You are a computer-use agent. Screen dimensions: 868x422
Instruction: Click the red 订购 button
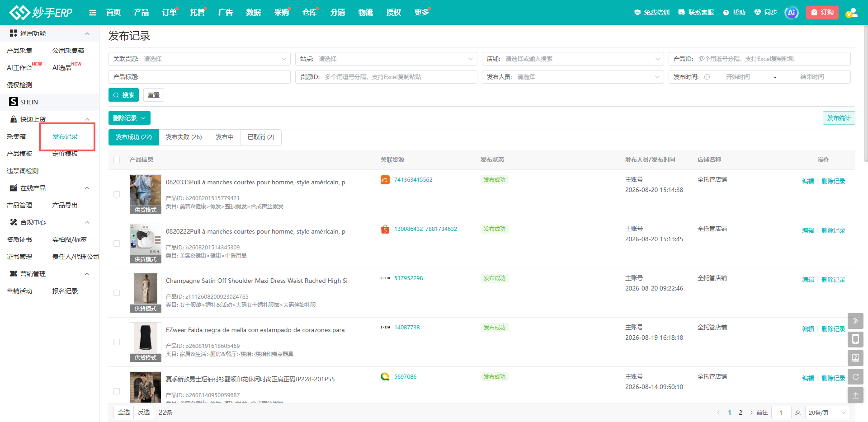(x=822, y=13)
